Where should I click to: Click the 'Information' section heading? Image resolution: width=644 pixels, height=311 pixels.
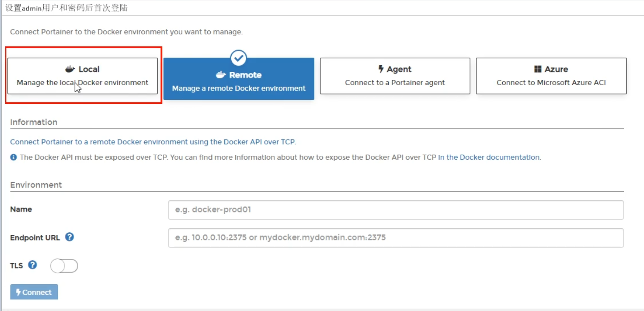(x=34, y=122)
